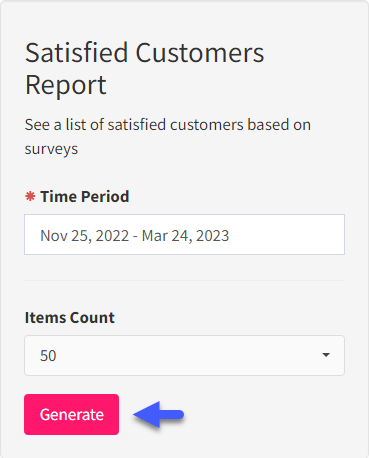Viewport: 369px width, 458px height.
Task: Select the Satisfied Customers Report heading
Action: click(x=145, y=68)
